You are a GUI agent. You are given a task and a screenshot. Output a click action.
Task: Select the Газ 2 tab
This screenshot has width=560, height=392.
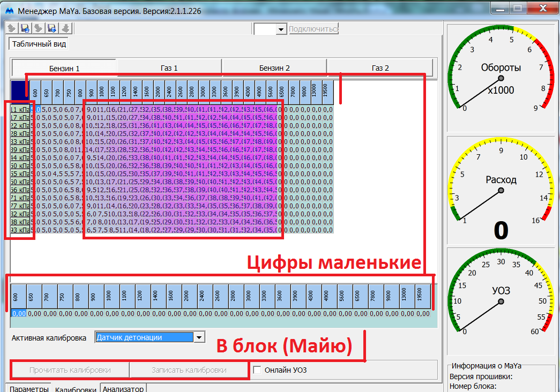pyautogui.click(x=380, y=69)
